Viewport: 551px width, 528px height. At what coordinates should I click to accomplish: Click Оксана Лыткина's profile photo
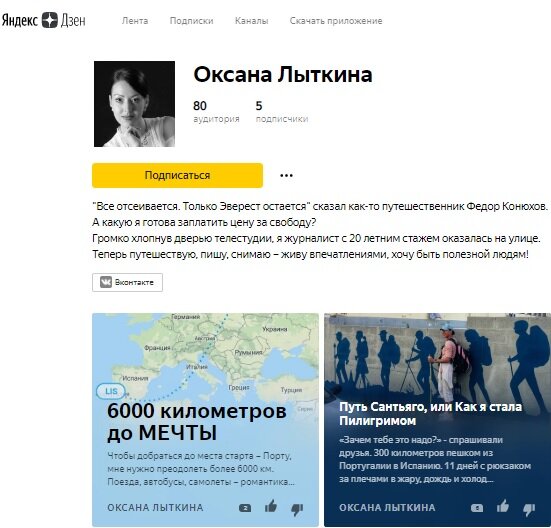(134, 104)
